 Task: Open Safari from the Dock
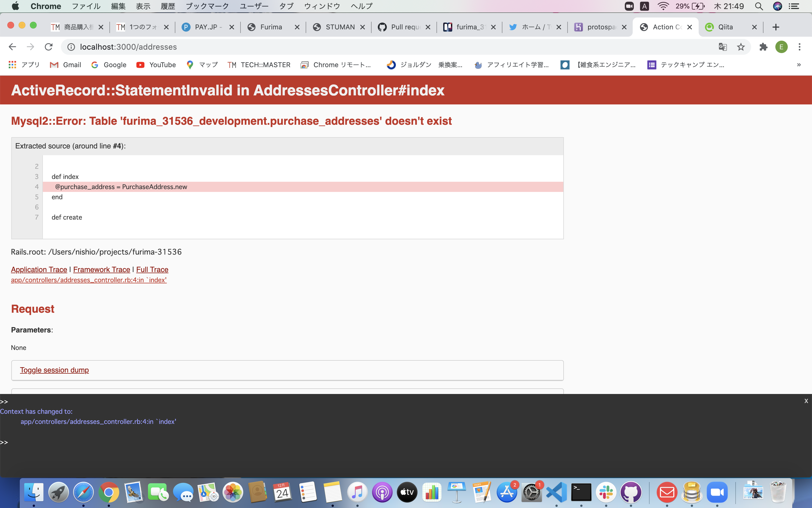click(x=83, y=492)
